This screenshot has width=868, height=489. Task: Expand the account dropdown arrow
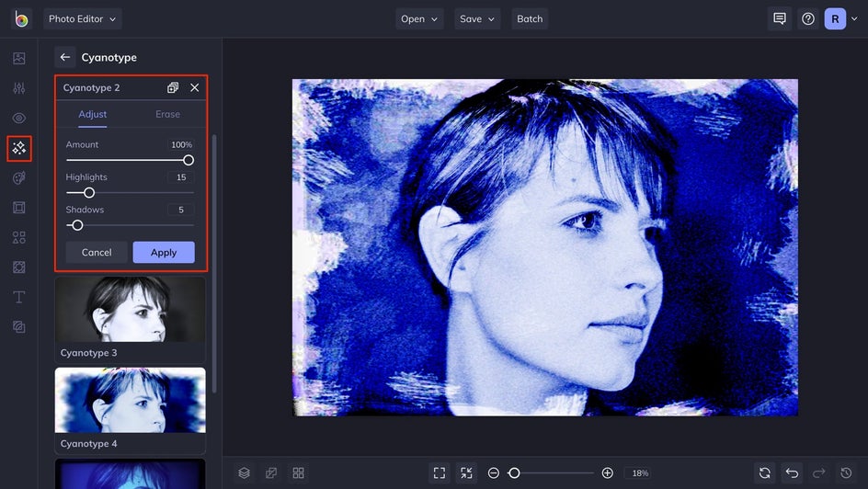854,18
